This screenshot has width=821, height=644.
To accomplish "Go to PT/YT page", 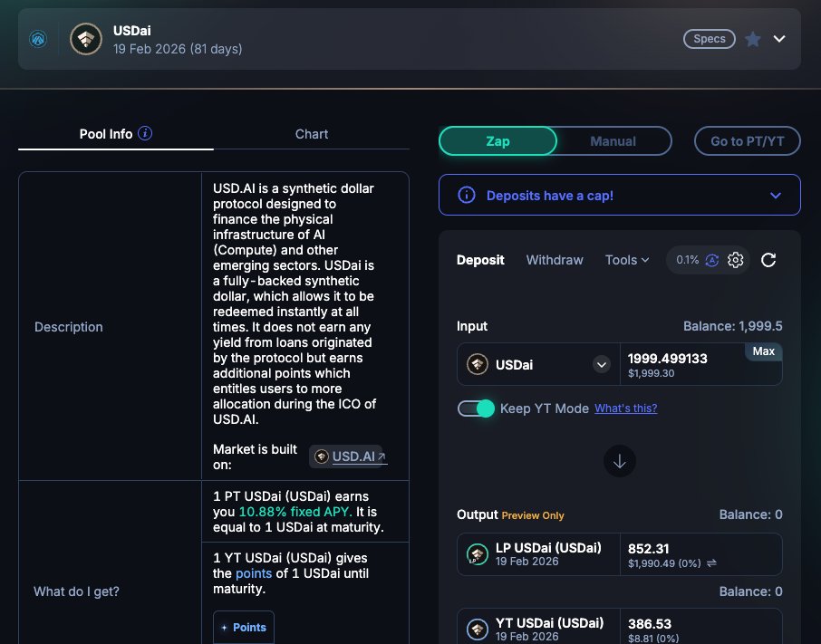I will (x=748, y=141).
